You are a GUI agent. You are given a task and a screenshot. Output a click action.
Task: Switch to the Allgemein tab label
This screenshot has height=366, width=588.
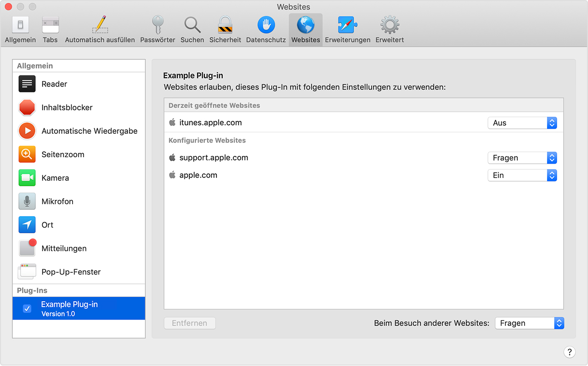[x=20, y=40]
